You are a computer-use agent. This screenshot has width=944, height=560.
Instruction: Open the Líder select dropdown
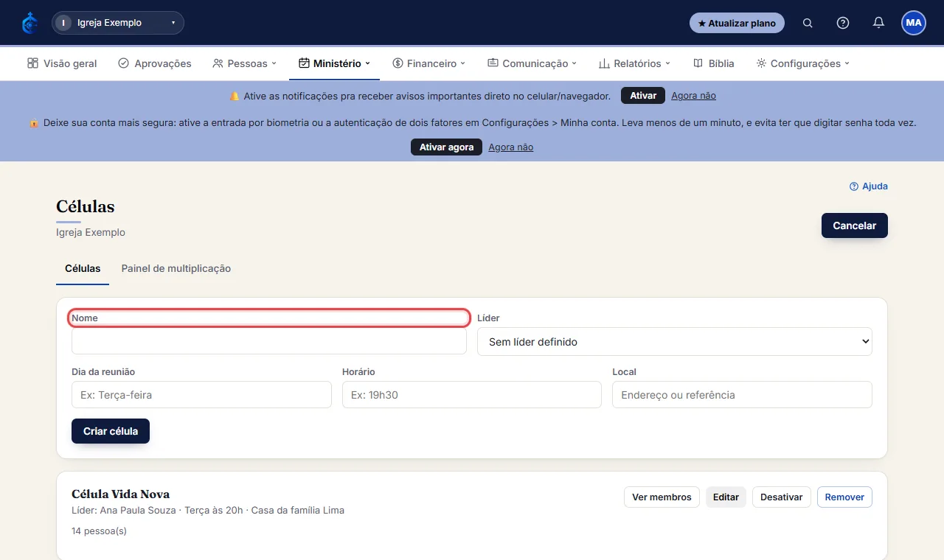point(675,342)
